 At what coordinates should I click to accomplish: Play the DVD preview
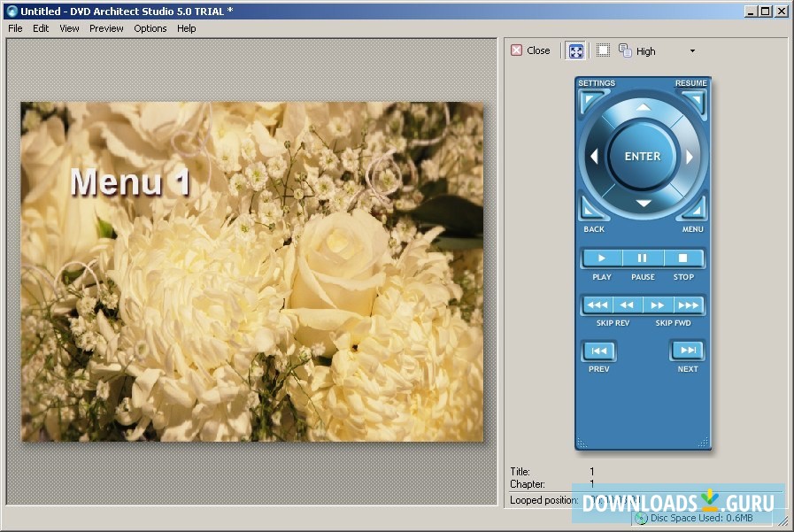[601, 258]
